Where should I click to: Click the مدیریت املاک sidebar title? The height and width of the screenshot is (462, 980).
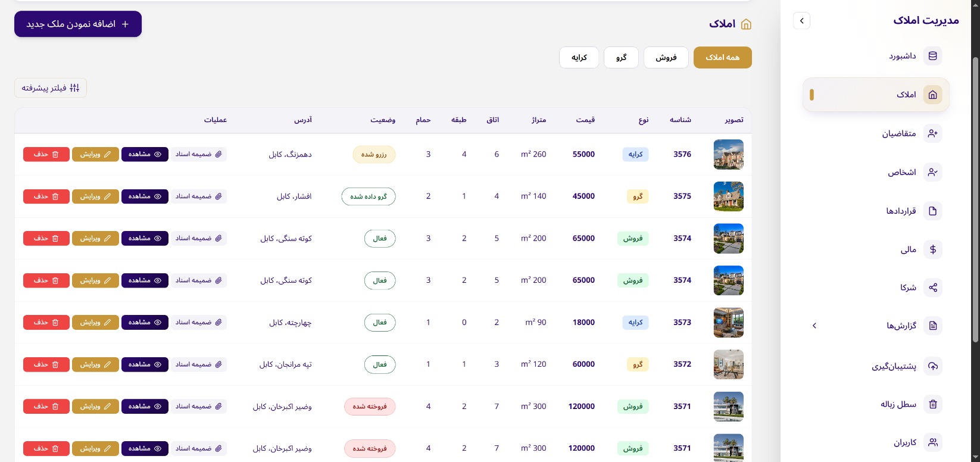[926, 20]
